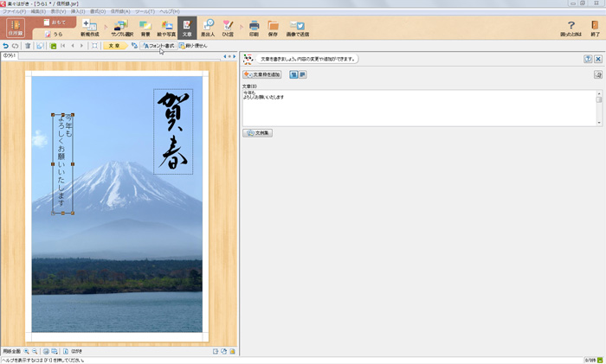The height and width of the screenshot is (364, 606).
Task: Click the フォント・書式 font format button
Action: [x=158, y=46]
